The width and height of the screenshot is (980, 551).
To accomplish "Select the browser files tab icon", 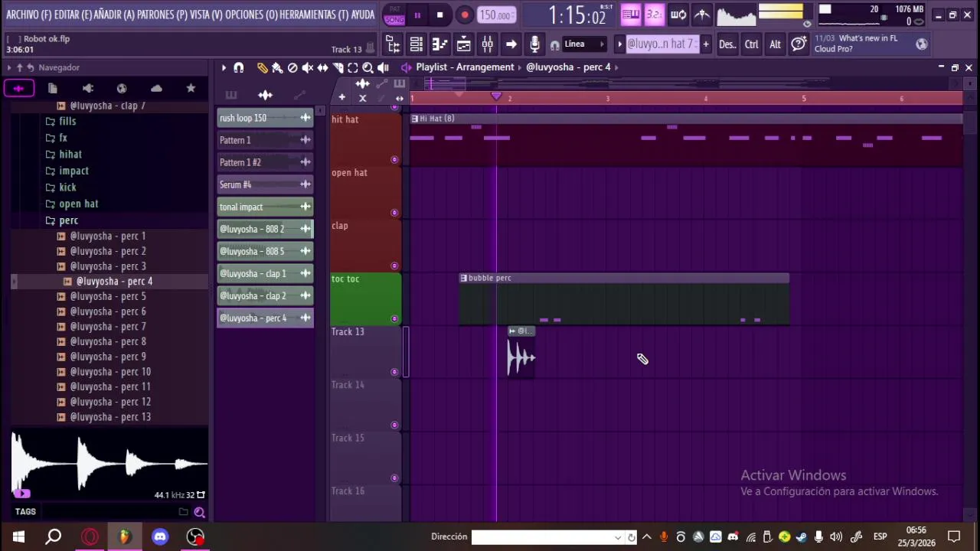I will [53, 89].
